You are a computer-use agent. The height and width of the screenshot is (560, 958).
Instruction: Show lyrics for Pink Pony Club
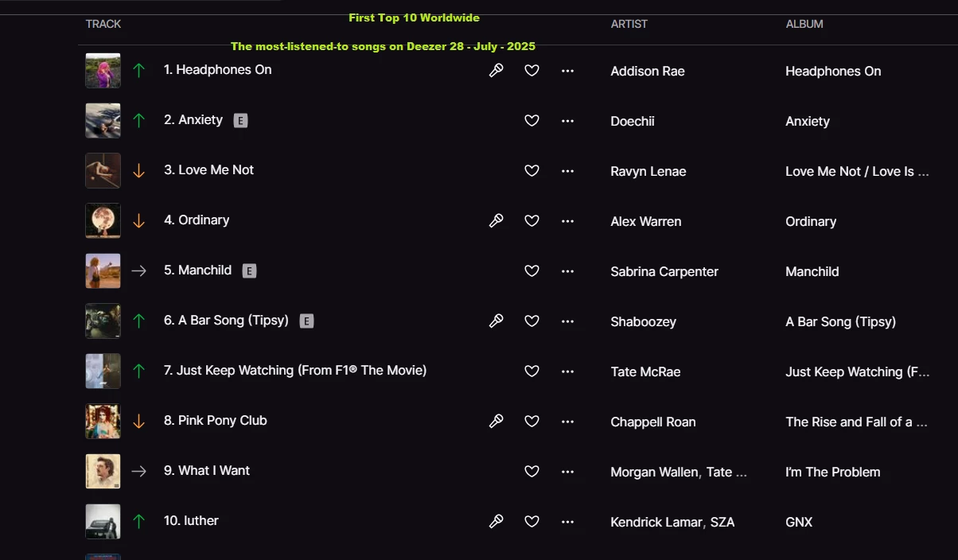click(496, 422)
